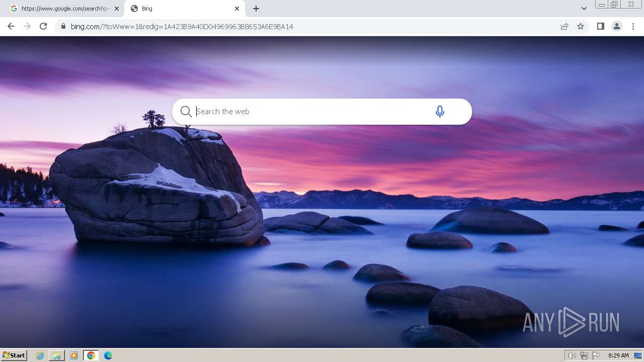
Task: Launch Internet Explorer from taskbar
Action: tap(40, 355)
